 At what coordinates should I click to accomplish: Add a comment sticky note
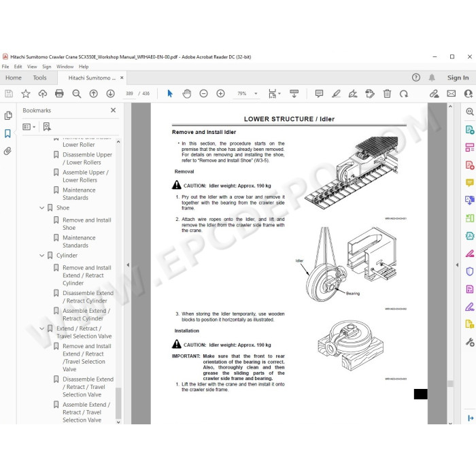pos(319,94)
